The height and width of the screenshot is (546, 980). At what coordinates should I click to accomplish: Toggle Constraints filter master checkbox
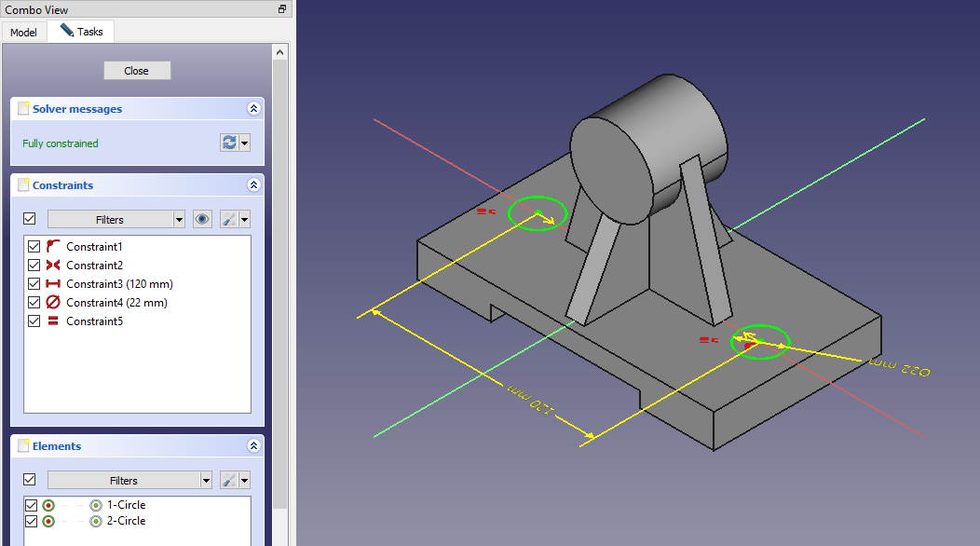(x=29, y=219)
